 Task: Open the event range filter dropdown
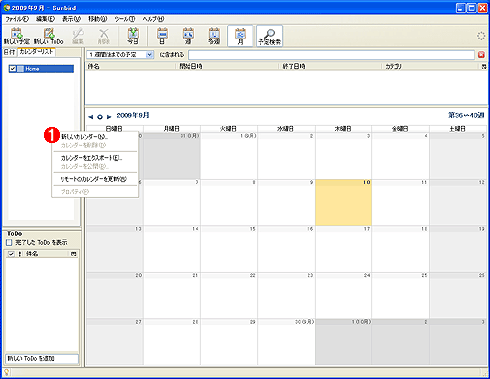click(150, 55)
